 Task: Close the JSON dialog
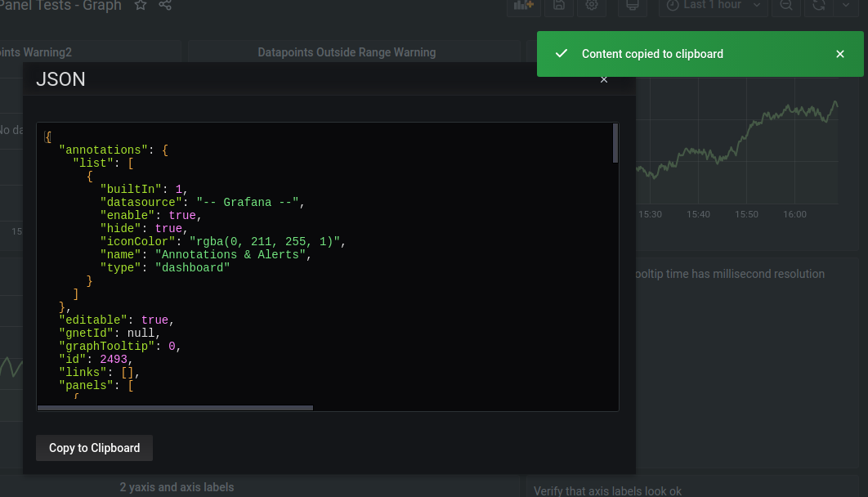(x=604, y=79)
